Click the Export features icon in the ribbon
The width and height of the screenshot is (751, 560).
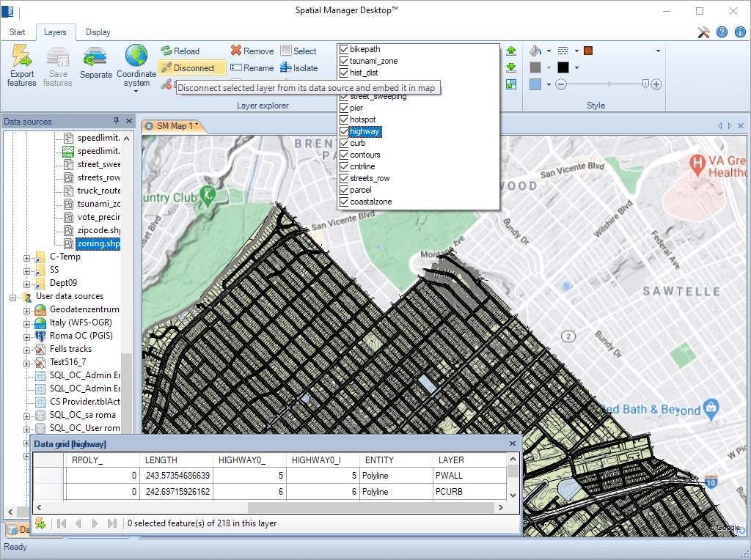(21, 56)
